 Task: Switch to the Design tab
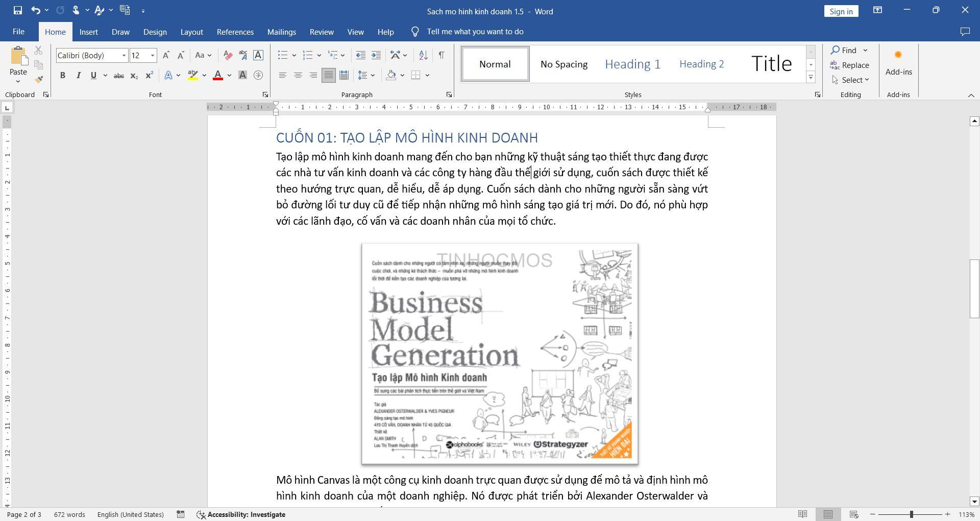(155, 32)
